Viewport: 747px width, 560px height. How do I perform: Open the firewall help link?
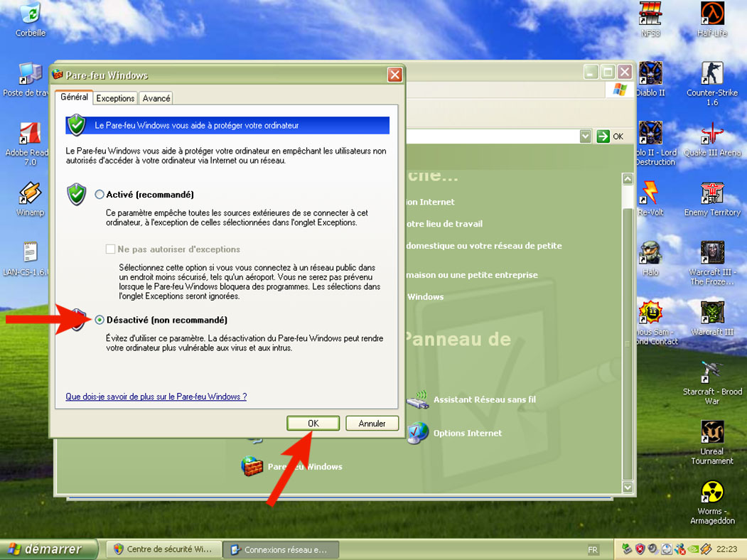[156, 397]
